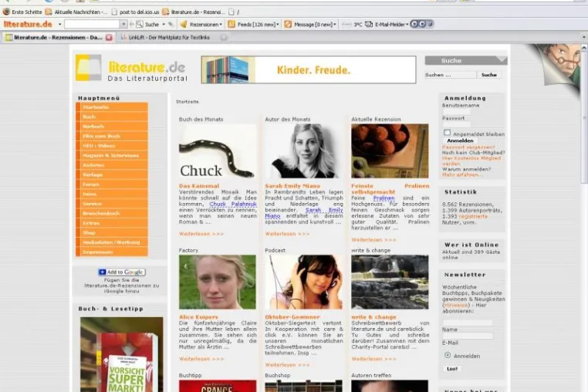Open the Pralinen review thumbnail

(390, 151)
